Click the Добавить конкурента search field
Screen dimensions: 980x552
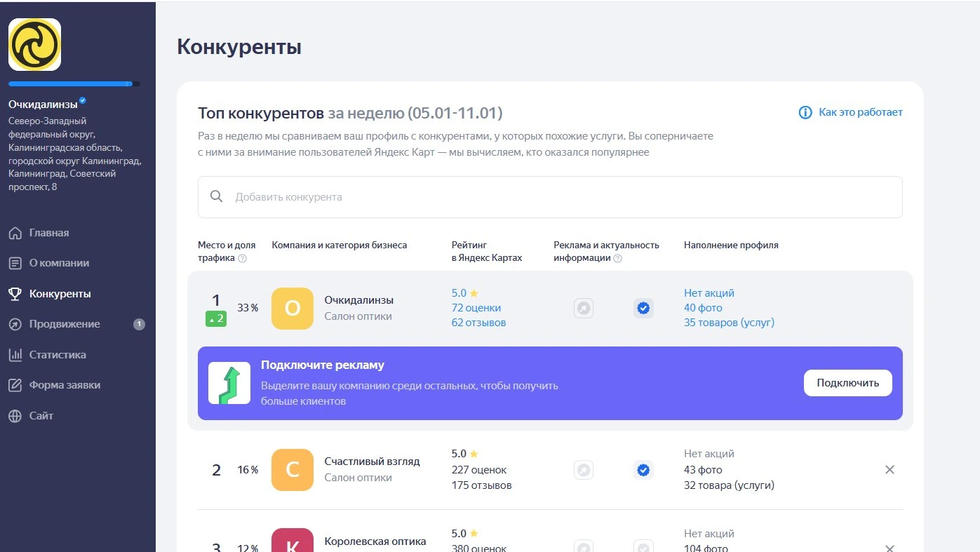550,197
